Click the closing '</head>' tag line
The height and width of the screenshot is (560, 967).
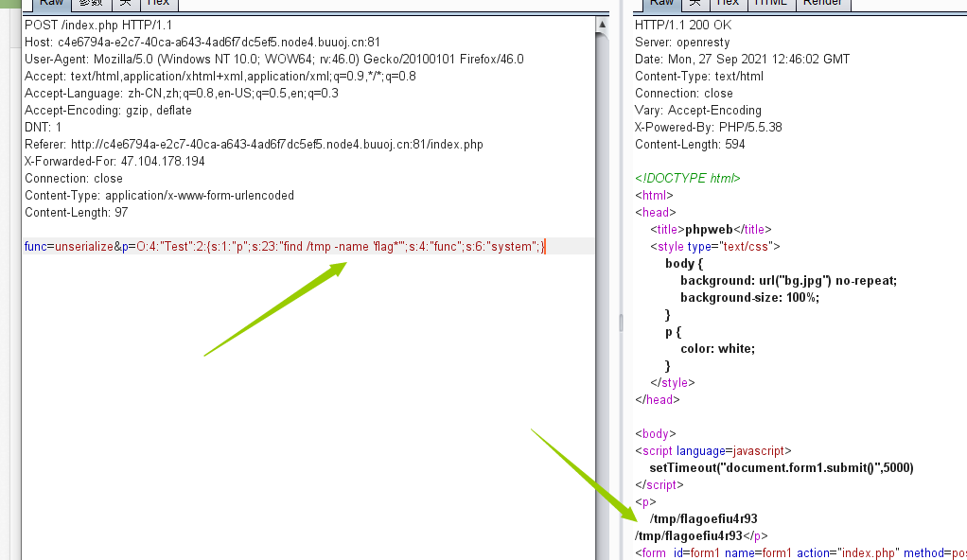coord(658,399)
